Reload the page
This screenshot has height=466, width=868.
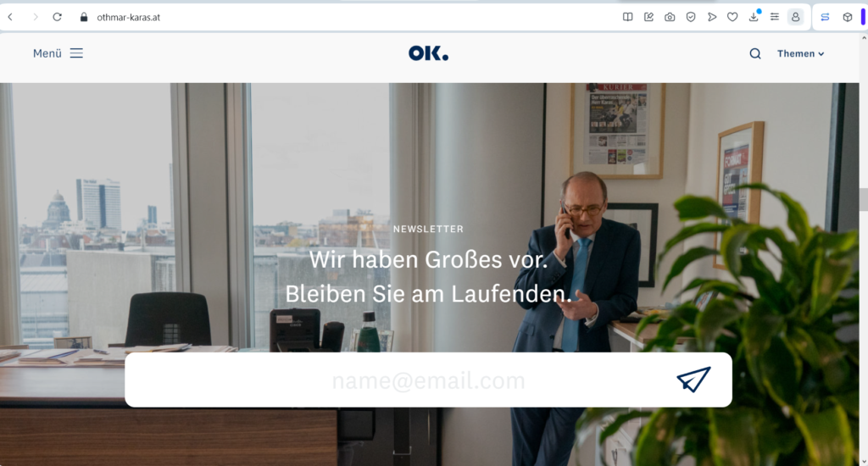57,17
